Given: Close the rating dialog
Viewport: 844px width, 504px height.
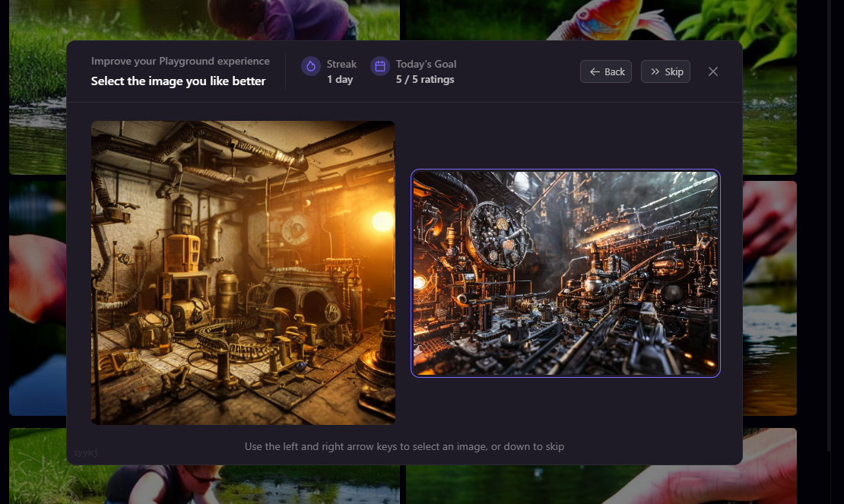Looking at the screenshot, I should tap(713, 71).
